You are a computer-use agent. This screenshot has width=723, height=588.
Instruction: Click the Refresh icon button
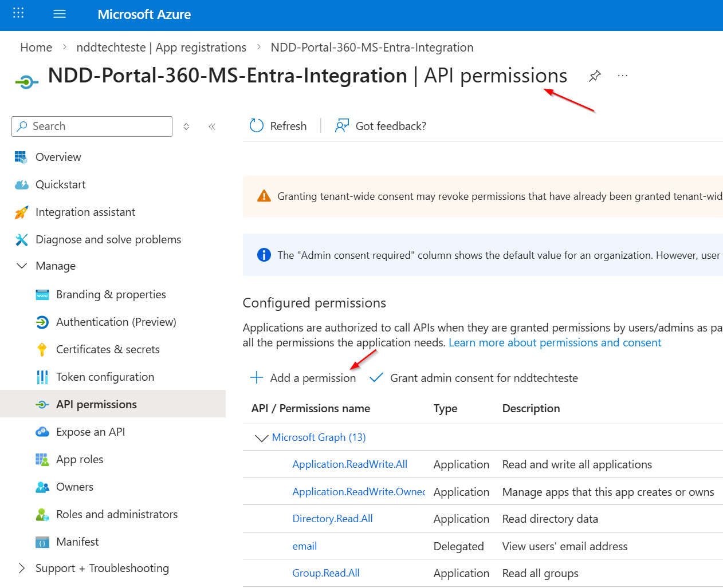(257, 126)
